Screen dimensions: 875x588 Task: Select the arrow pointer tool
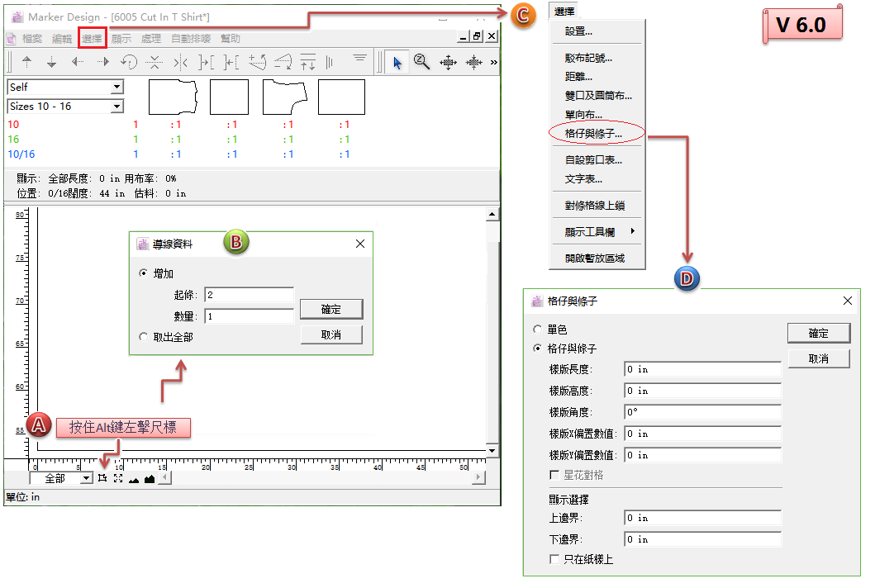pyautogui.click(x=397, y=62)
